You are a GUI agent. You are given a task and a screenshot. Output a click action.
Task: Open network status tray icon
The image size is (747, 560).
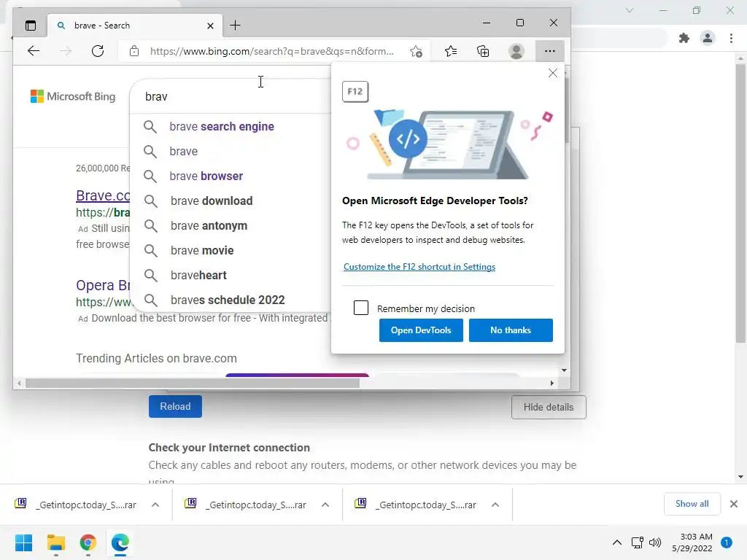[637, 542]
